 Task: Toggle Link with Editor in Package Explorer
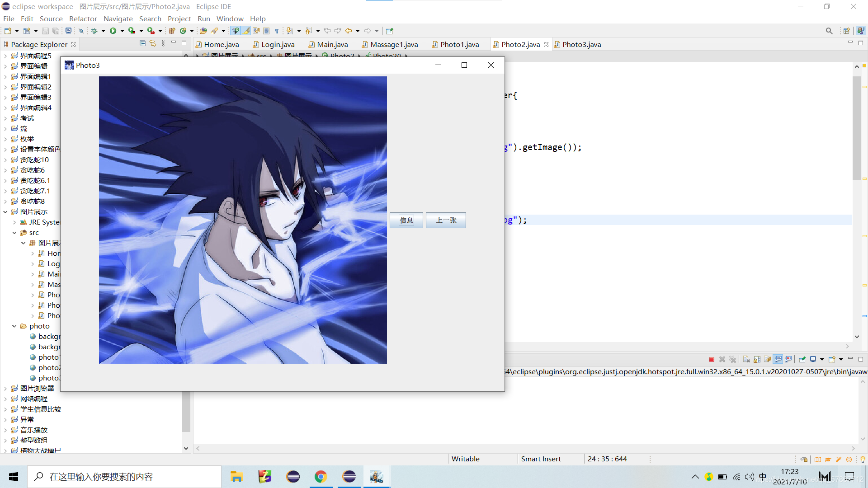click(153, 43)
